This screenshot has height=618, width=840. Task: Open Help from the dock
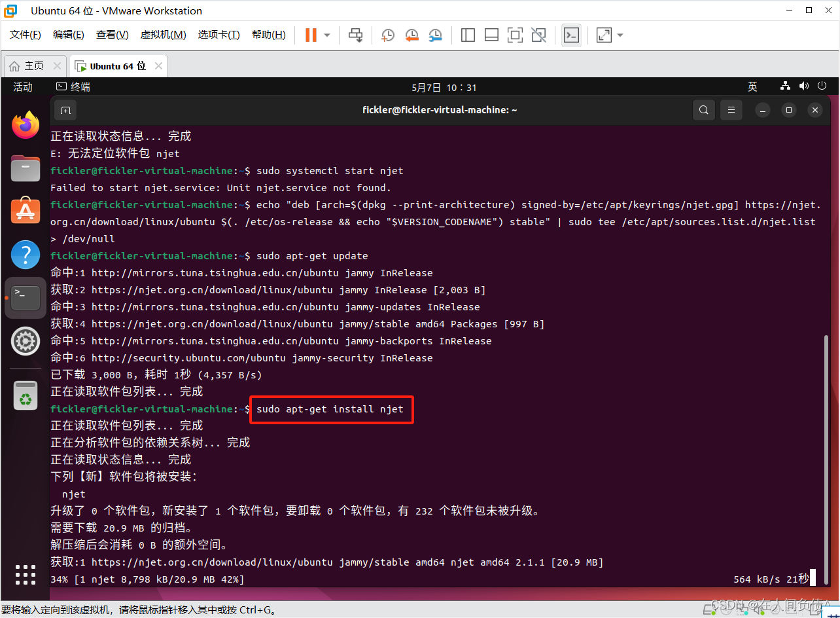tap(26, 254)
